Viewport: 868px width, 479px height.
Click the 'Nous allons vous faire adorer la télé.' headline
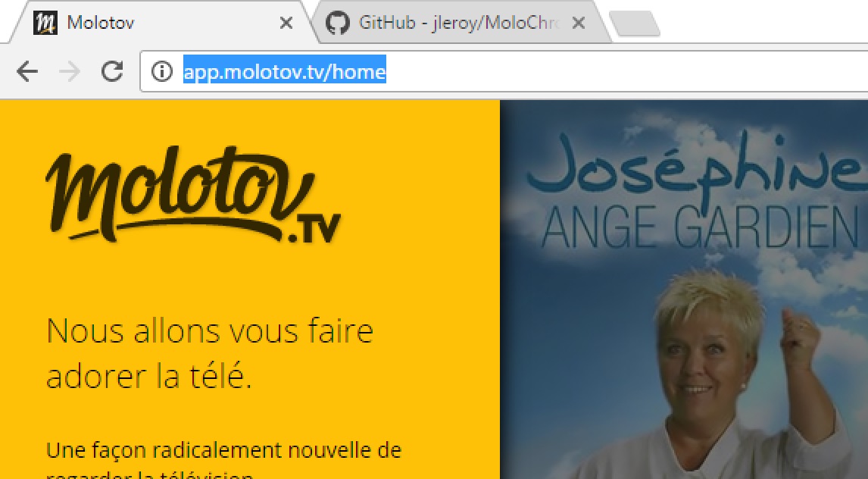(x=210, y=353)
